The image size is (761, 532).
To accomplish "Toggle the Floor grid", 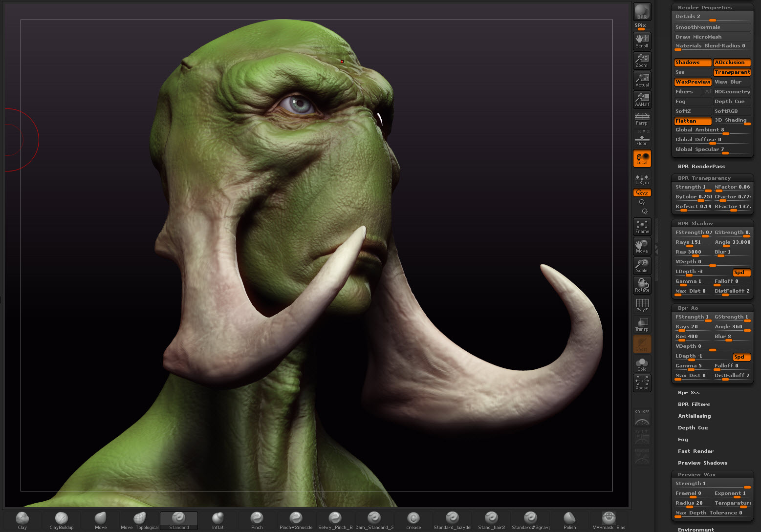I will [x=642, y=138].
